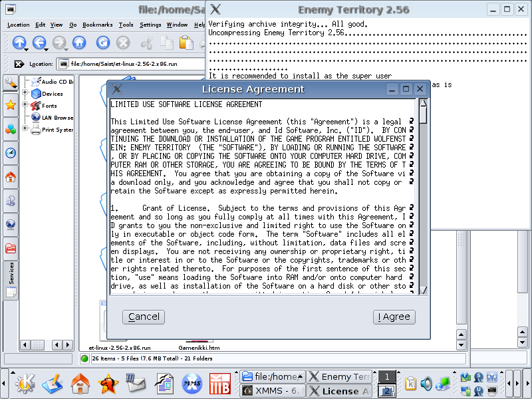Click the license text vertical scrollbar

423,199
